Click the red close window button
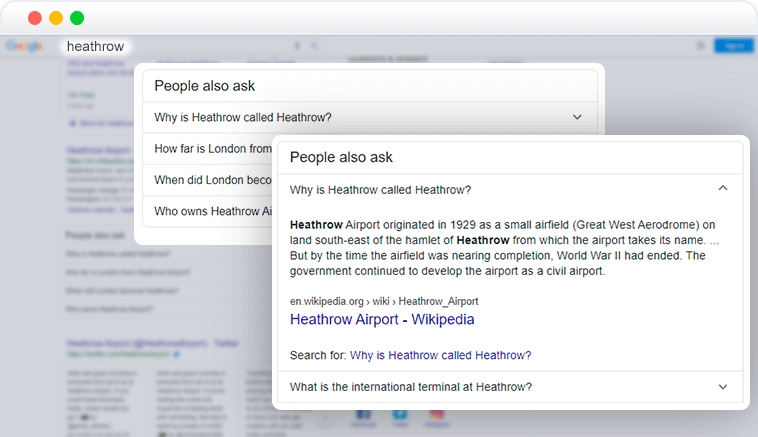This screenshot has width=758, height=437. 35,18
